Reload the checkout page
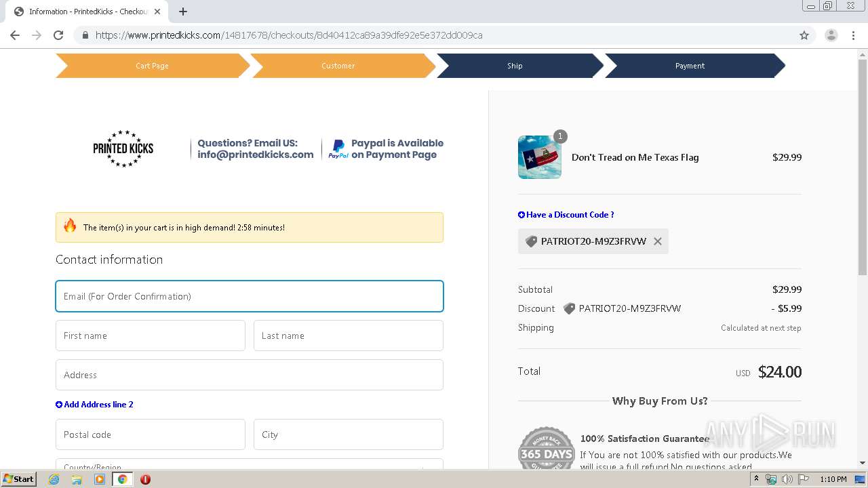The width and height of the screenshot is (868, 488). coord(58,35)
